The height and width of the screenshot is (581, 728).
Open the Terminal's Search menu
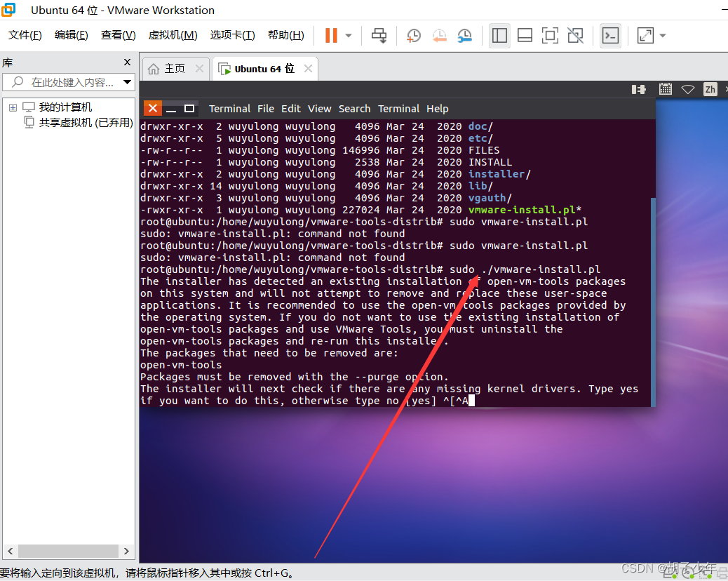tap(354, 109)
